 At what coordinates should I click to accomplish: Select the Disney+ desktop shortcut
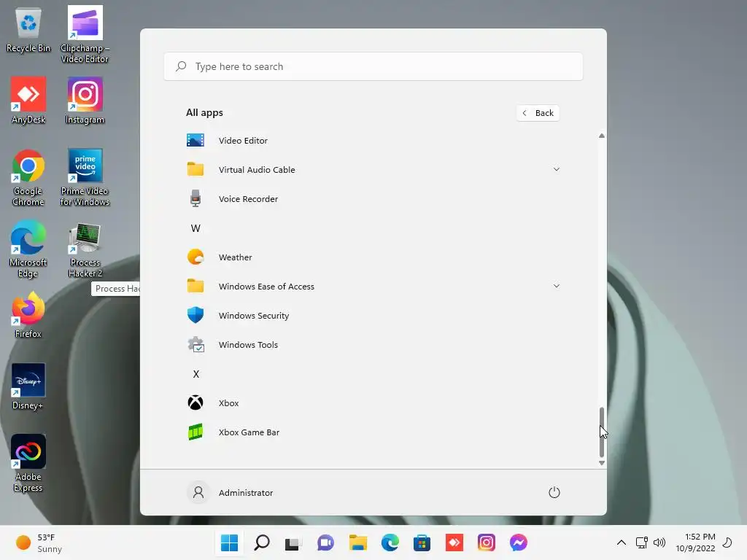pos(28,386)
